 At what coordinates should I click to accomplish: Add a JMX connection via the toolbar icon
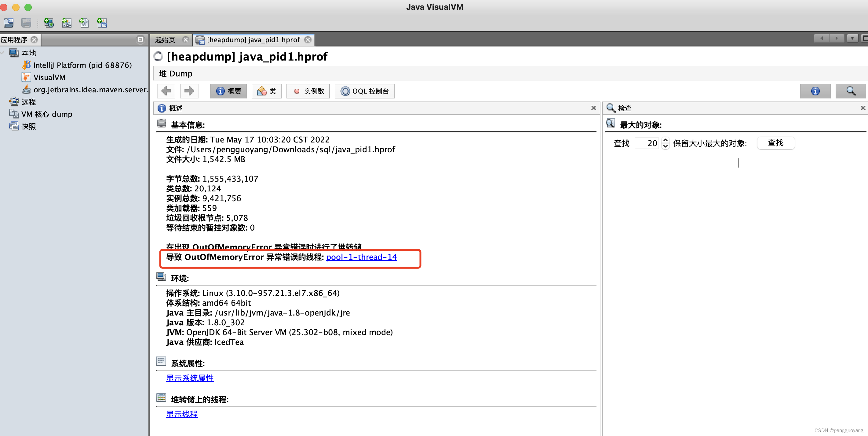(66, 23)
